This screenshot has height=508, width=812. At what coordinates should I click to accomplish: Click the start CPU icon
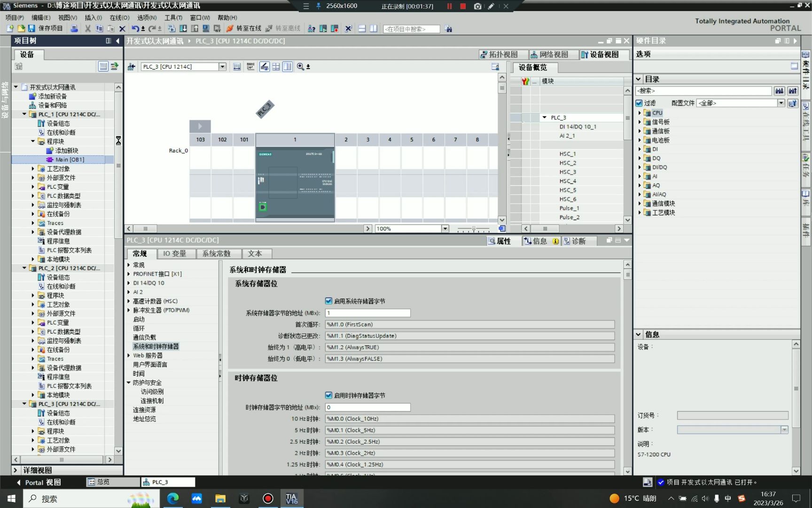[x=323, y=29]
